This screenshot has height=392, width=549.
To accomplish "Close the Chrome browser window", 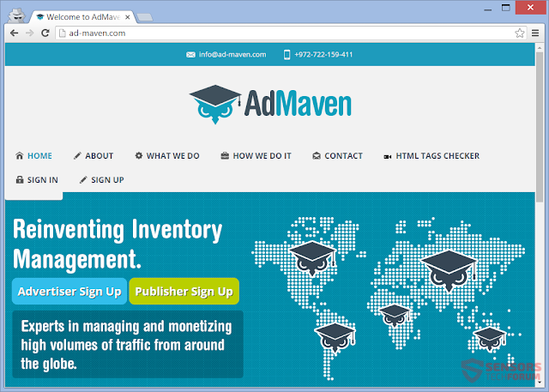I will point(530,8).
